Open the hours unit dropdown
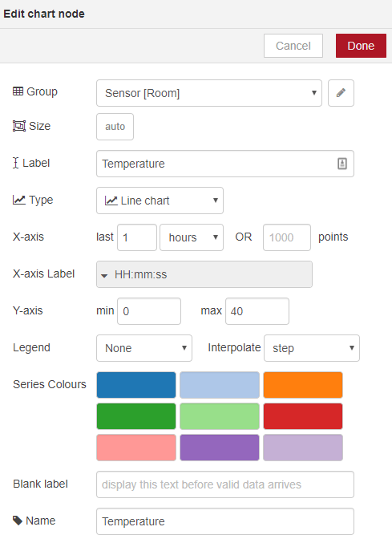Screen dimensions: 392x539 click(x=192, y=237)
